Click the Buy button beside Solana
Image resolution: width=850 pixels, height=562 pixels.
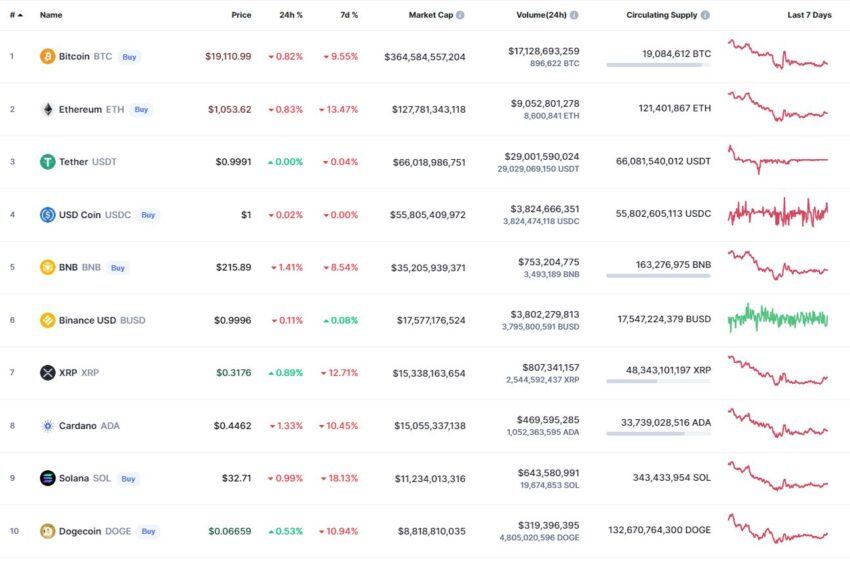[128, 479]
